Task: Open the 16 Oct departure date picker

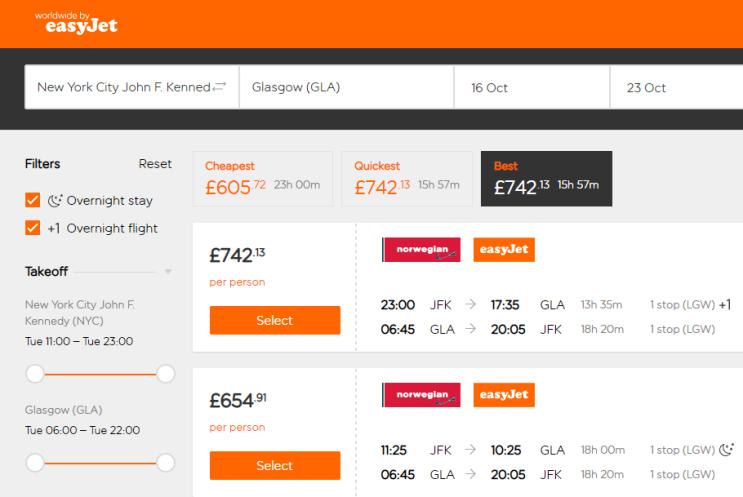Action: point(532,88)
